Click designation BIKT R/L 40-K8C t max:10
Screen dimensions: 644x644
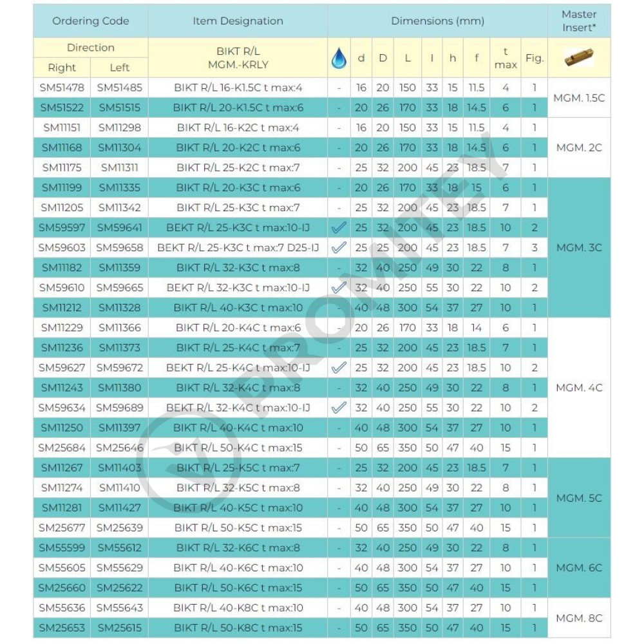click(x=238, y=607)
